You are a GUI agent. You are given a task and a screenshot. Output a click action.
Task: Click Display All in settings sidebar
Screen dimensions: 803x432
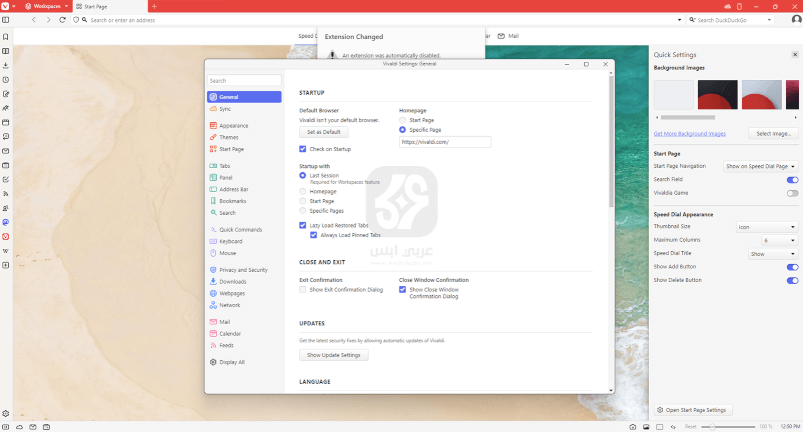[231, 362]
